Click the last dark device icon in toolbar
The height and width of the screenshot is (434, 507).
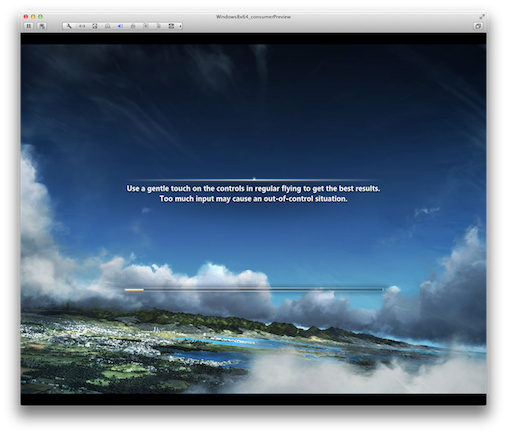coord(171,26)
